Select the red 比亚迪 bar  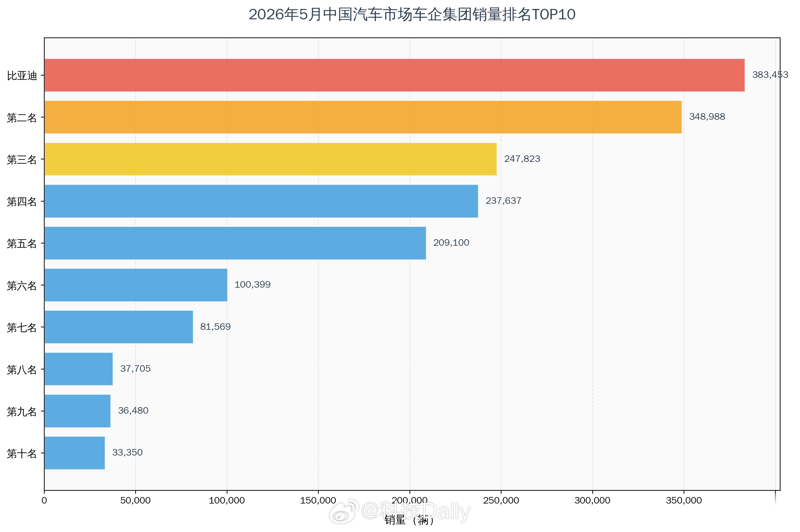click(395, 75)
